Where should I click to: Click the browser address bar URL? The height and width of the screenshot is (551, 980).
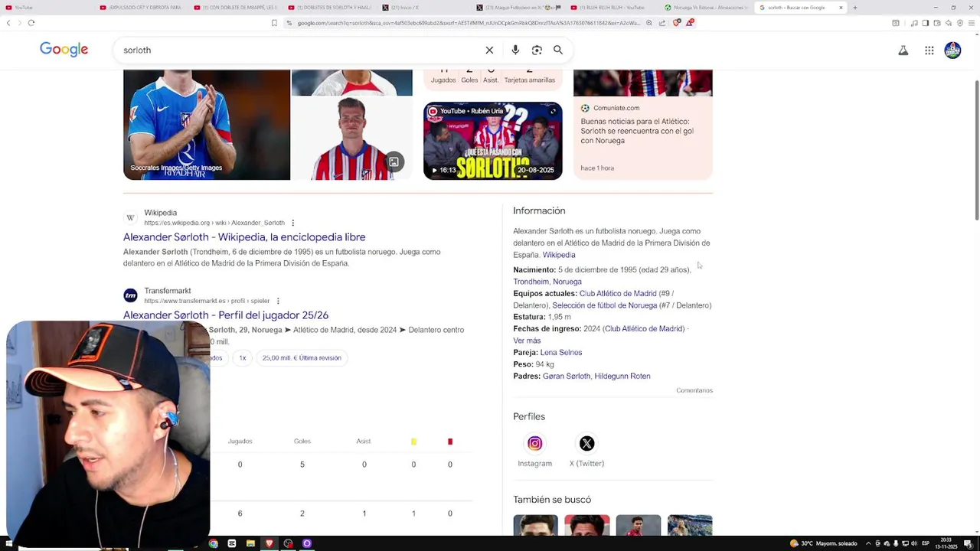coord(467,23)
